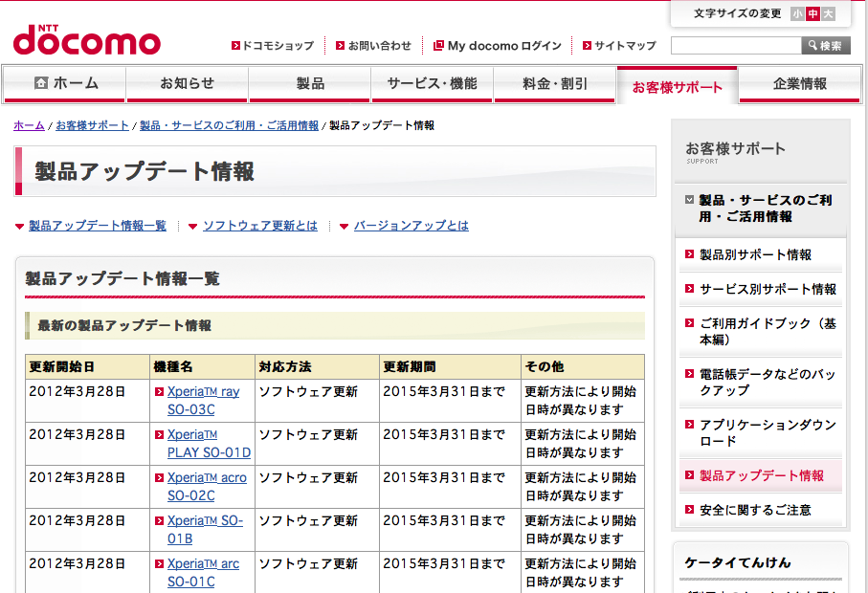
Task: Open the お知らせ tab
Action: [188, 84]
